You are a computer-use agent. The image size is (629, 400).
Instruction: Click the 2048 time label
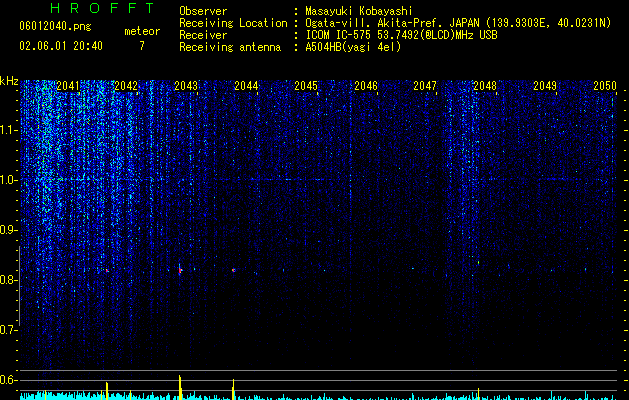(485, 86)
